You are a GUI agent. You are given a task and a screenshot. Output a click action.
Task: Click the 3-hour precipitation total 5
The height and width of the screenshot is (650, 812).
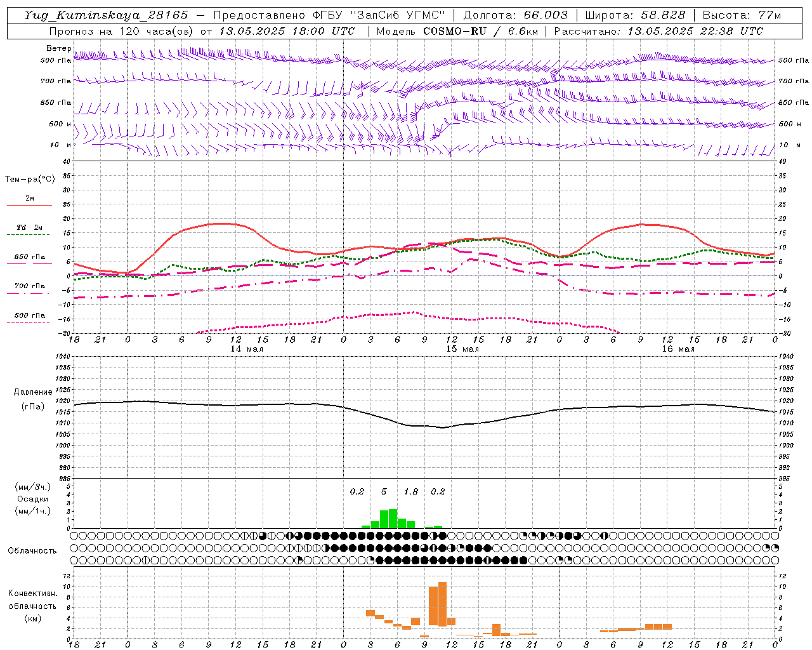pos(384,491)
